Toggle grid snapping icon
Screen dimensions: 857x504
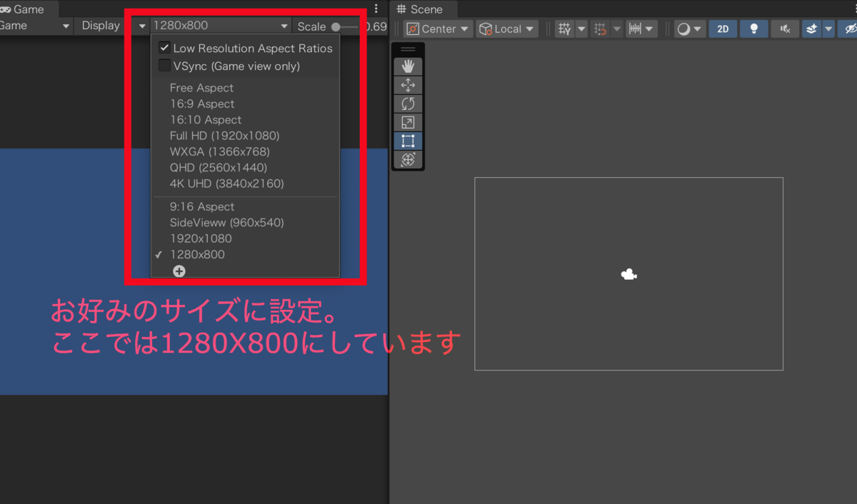pyautogui.click(x=601, y=29)
